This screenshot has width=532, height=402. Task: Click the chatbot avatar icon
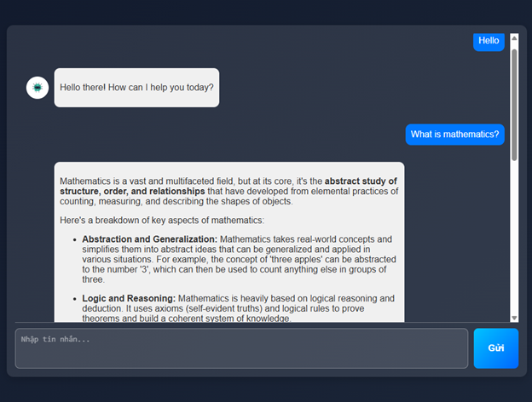click(38, 88)
